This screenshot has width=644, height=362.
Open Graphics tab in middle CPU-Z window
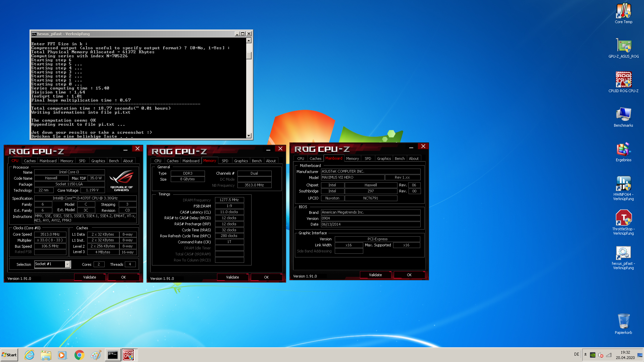(241, 161)
